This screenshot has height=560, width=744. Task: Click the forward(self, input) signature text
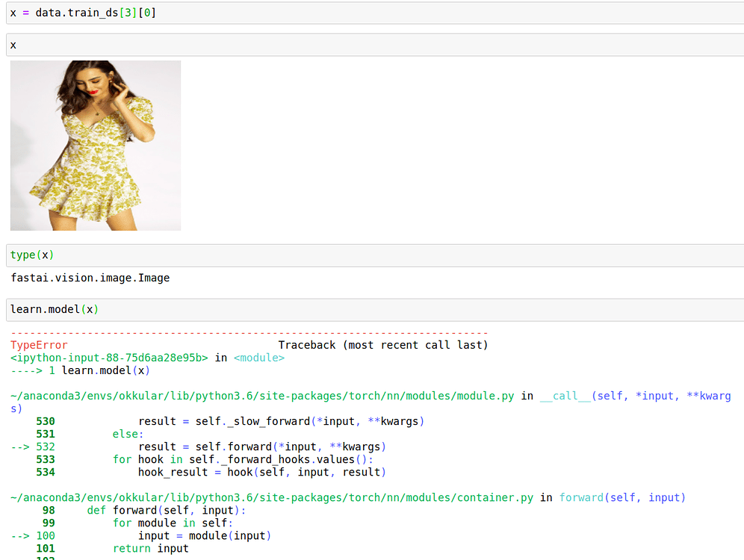click(627, 497)
